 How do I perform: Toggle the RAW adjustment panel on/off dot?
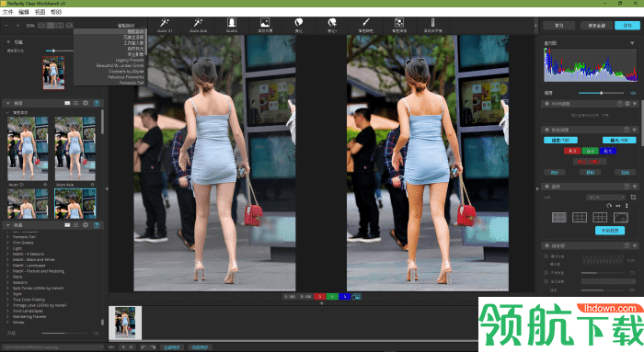point(547,104)
